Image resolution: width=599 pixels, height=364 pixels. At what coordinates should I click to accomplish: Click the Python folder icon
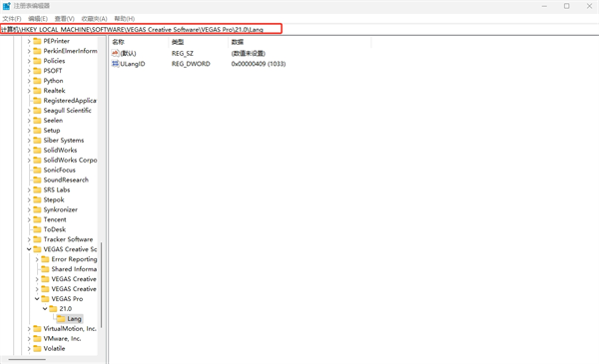click(37, 81)
